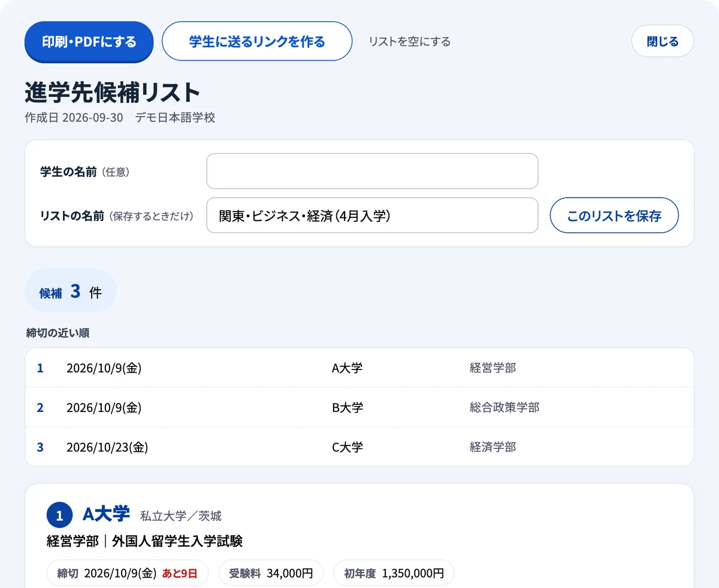Click the 受験料 34,000円 chip
The width and height of the screenshot is (719, 588).
coord(271,573)
